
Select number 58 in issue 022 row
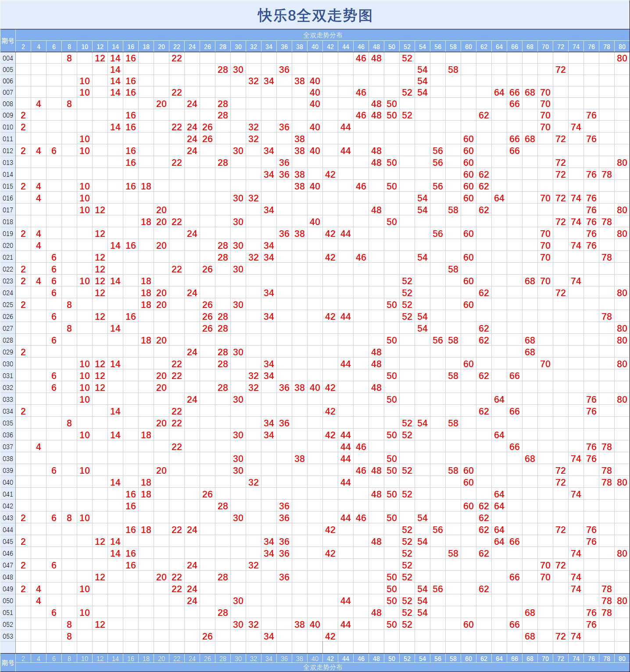[453, 269]
